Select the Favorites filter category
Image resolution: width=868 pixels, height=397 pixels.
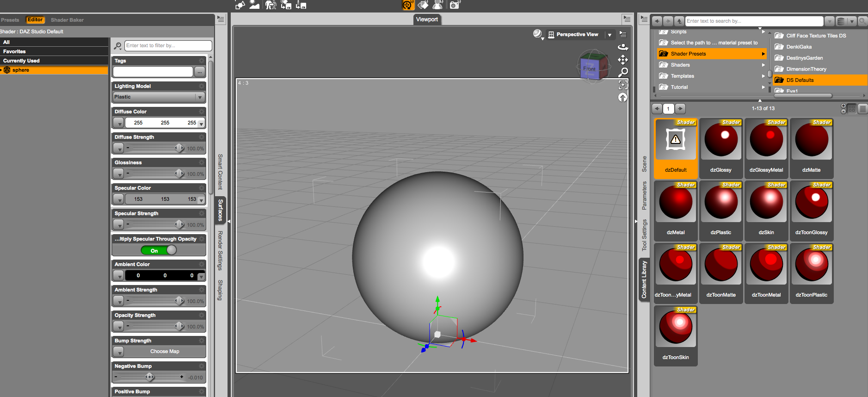(x=54, y=51)
